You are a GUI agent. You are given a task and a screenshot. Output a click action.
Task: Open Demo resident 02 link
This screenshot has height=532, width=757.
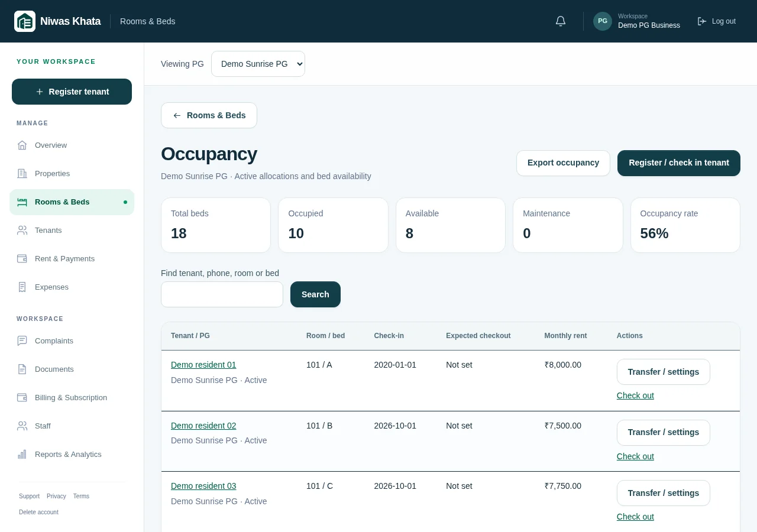pyautogui.click(x=203, y=426)
